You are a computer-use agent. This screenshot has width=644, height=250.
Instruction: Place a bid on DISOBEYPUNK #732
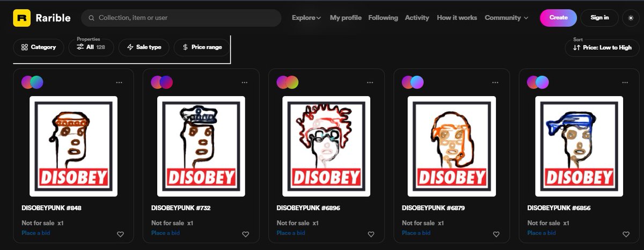click(x=166, y=233)
